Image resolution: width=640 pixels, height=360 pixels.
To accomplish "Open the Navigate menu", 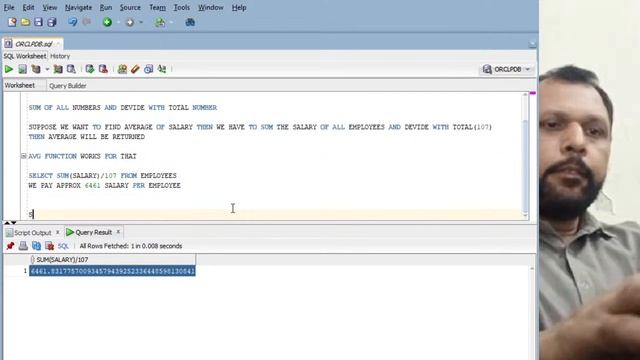I will (78, 7).
